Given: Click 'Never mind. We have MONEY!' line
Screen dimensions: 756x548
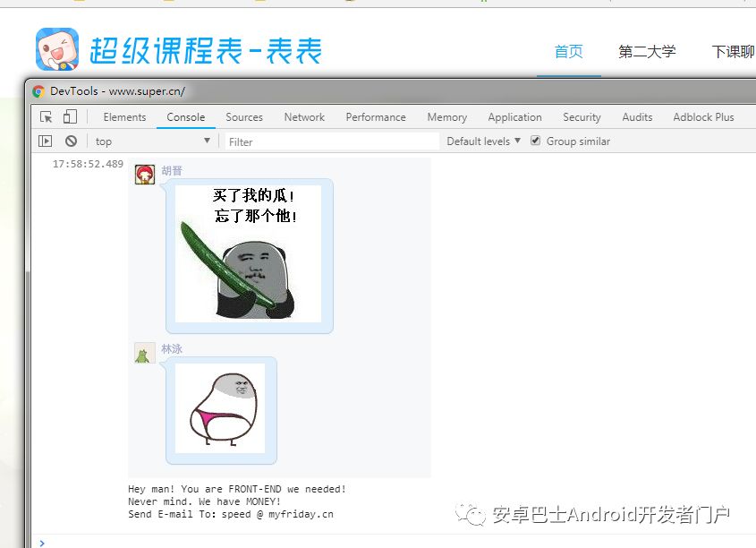Looking at the screenshot, I should (x=204, y=501).
